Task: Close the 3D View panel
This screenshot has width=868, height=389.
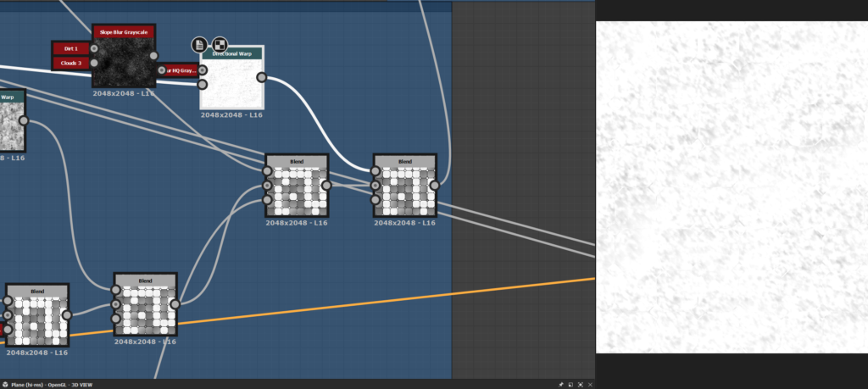Action: click(x=590, y=385)
